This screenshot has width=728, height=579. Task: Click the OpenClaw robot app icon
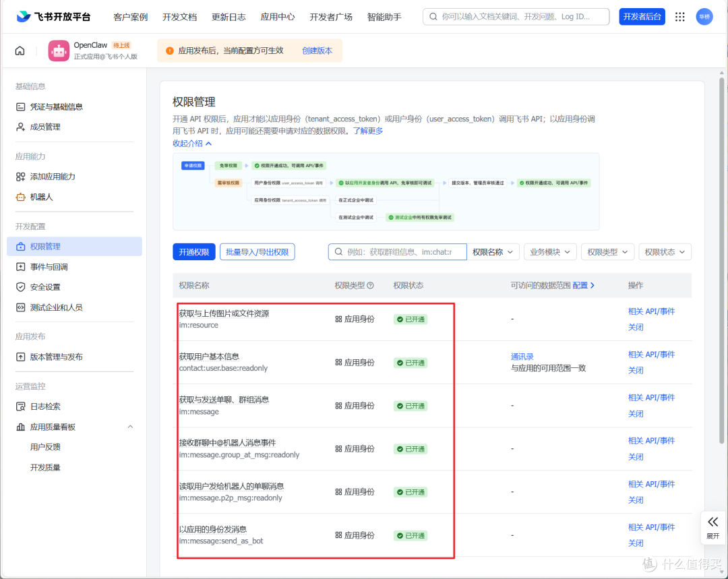click(59, 51)
